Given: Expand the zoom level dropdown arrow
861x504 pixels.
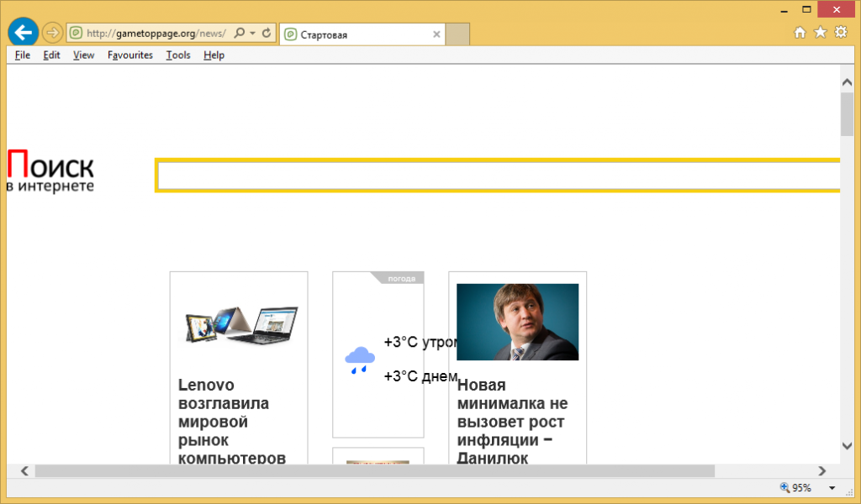Looking at the screenshot, I should tap(832, 488).
